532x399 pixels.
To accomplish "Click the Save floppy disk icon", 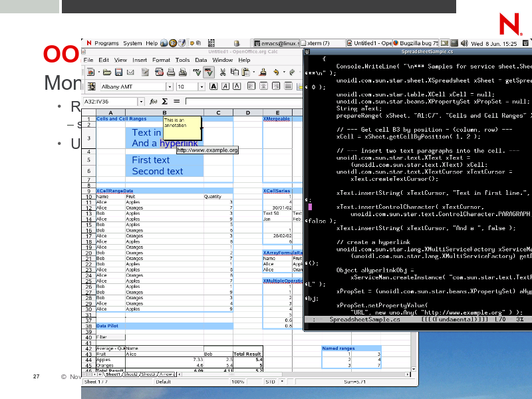I will 118,72.
